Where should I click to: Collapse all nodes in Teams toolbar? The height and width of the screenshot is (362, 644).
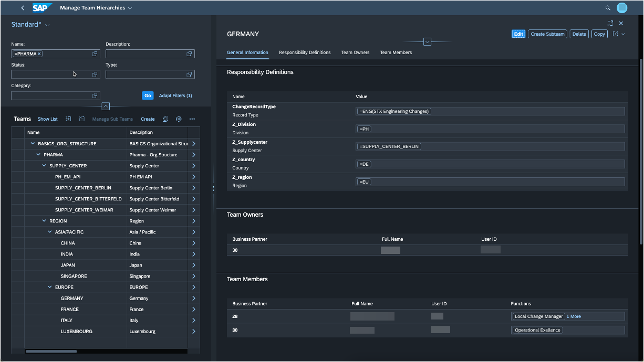(x=82, y=119)
